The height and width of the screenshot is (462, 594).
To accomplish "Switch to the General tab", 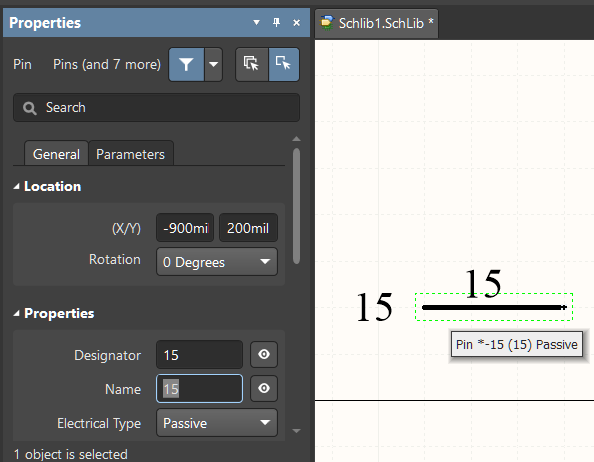I will [x=56, y=154].
